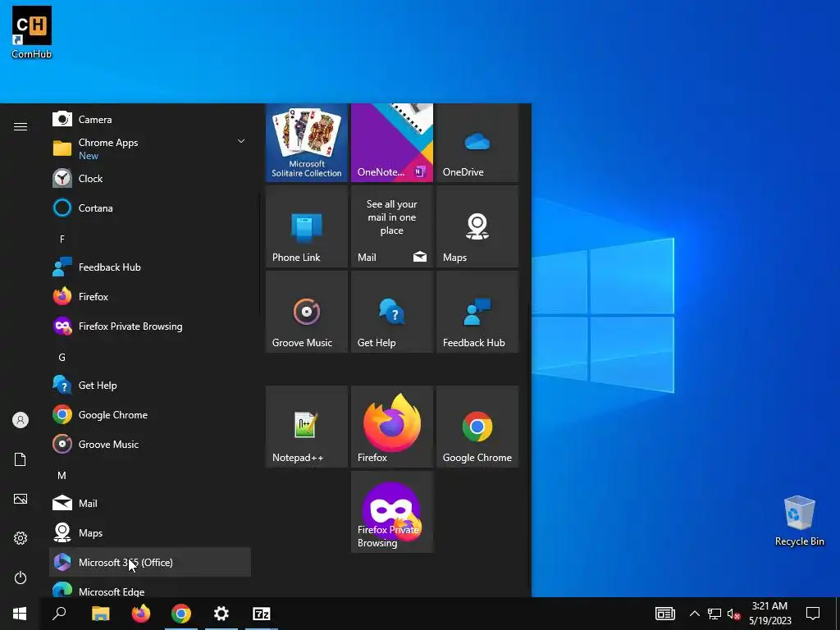
Task: Open the Maps tile
Action: point(477,226)
